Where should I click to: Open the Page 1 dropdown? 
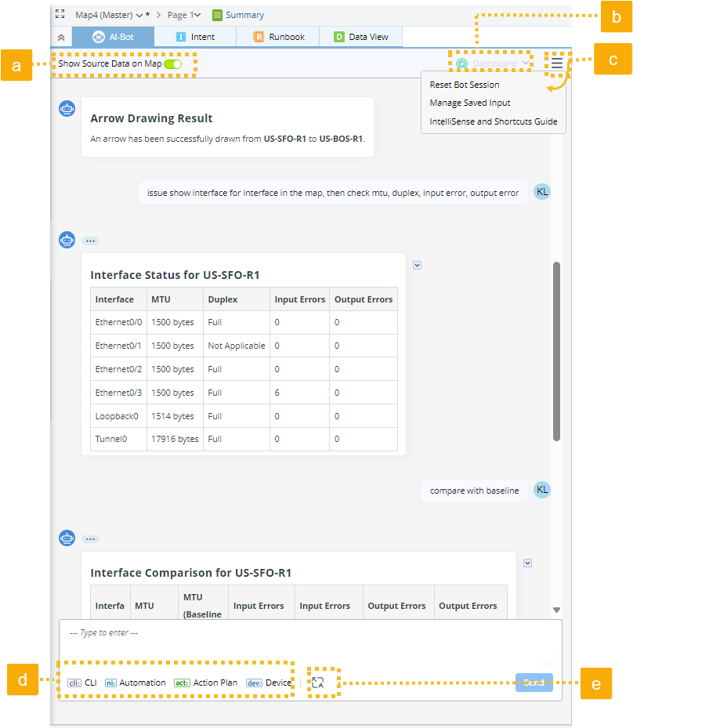pos(197,15)
